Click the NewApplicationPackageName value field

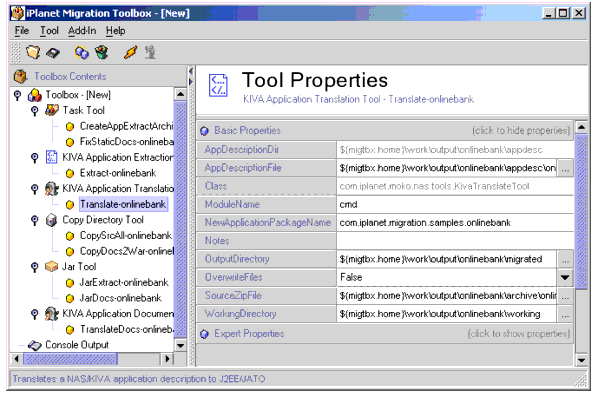tap(455, 223)
